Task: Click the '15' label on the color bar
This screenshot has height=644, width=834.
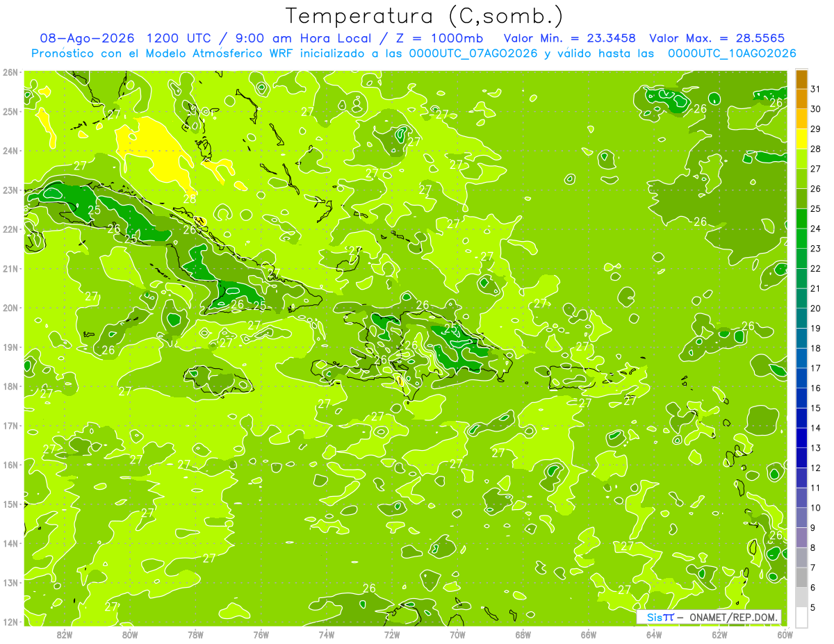Action: click(816, 408)
